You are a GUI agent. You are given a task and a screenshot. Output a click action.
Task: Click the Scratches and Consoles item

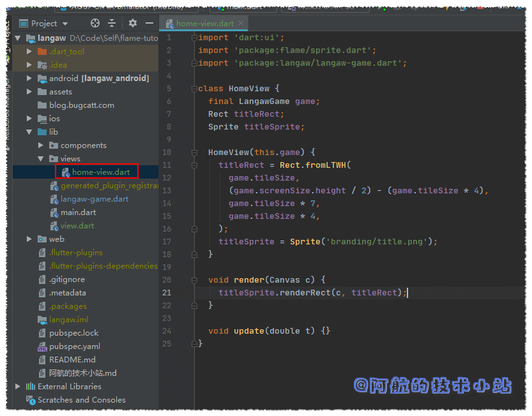coord(81,400)
